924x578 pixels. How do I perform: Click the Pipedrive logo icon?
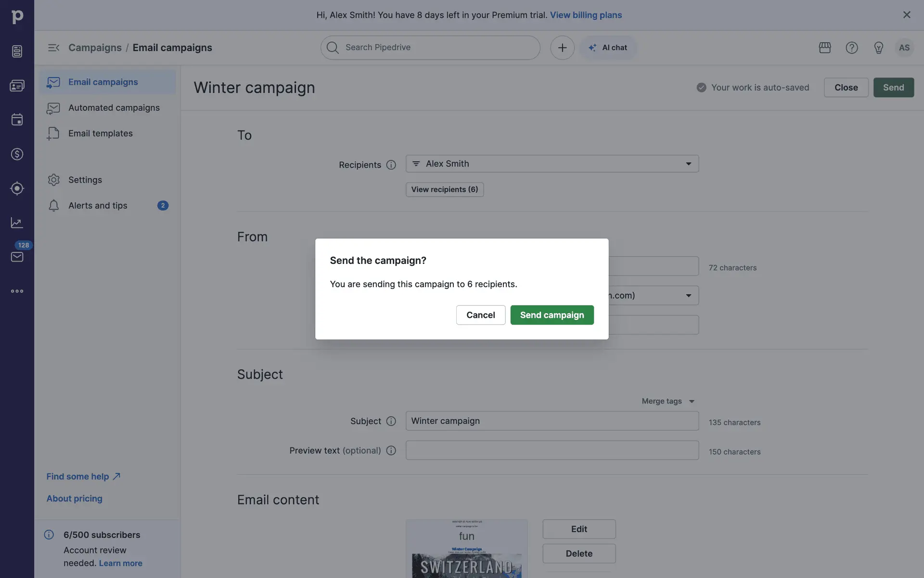pos(17,17)
